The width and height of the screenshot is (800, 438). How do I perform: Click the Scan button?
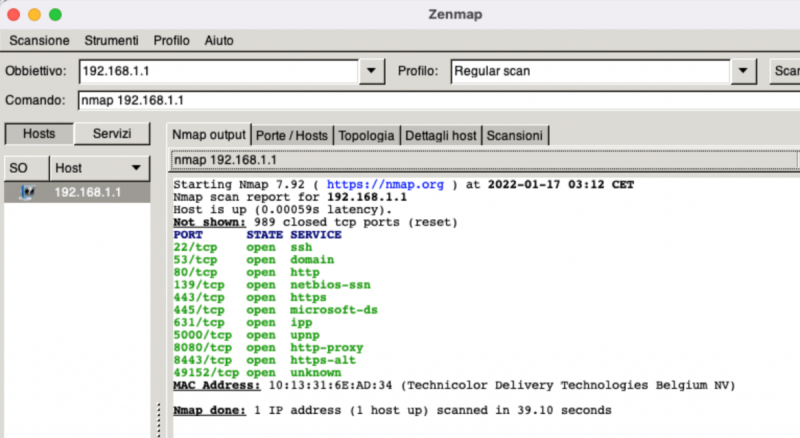pos(785,71)
